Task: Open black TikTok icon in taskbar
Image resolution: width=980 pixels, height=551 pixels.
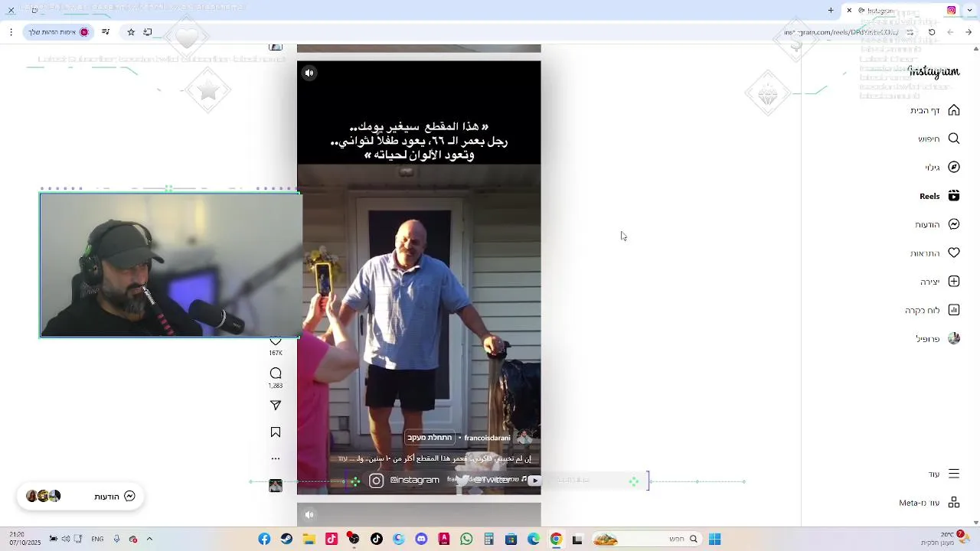Action: tap(377, 540)
